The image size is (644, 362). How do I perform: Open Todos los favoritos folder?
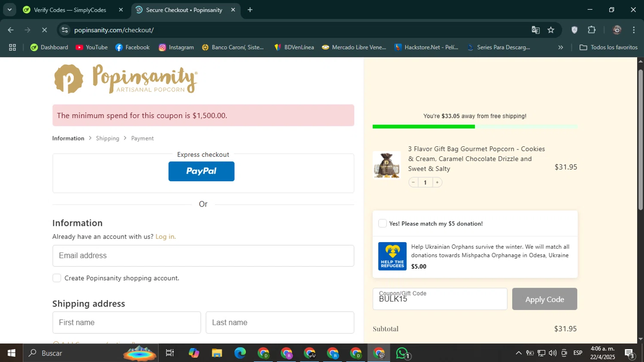tap(608, 47)
